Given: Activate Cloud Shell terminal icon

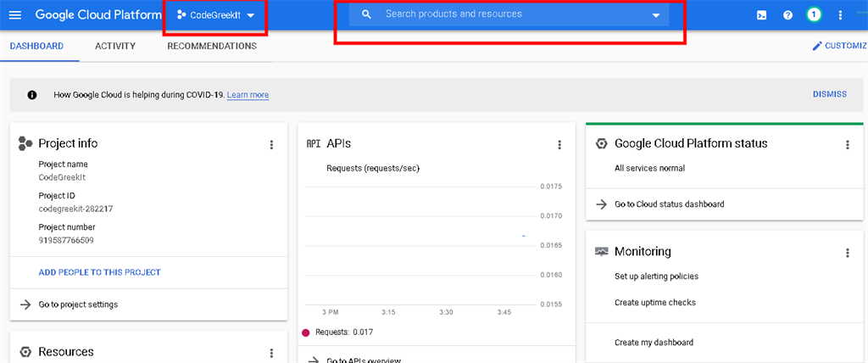Looking at the screenshot, I should [x=762, y=15].
